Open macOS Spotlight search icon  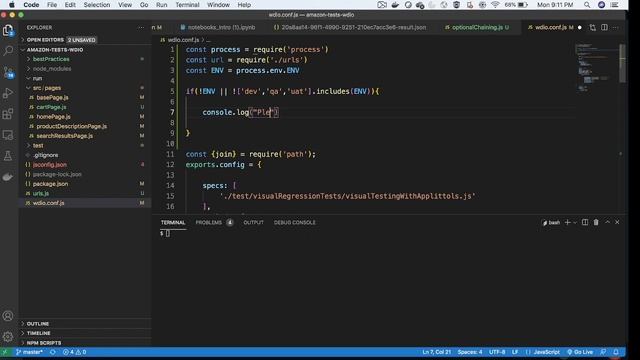pyautogui.click(x=587, y=5)
